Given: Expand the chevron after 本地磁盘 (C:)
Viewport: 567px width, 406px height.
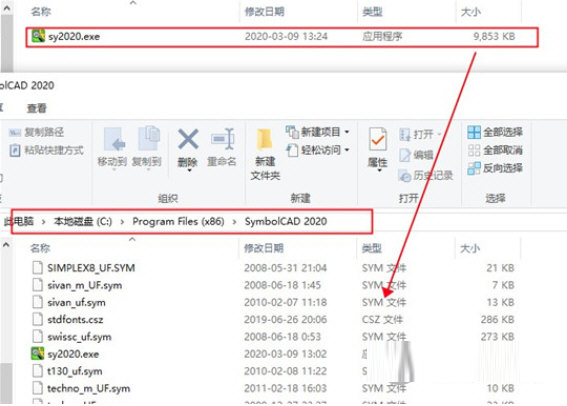Looking at the screenshot, I should 122,222.
